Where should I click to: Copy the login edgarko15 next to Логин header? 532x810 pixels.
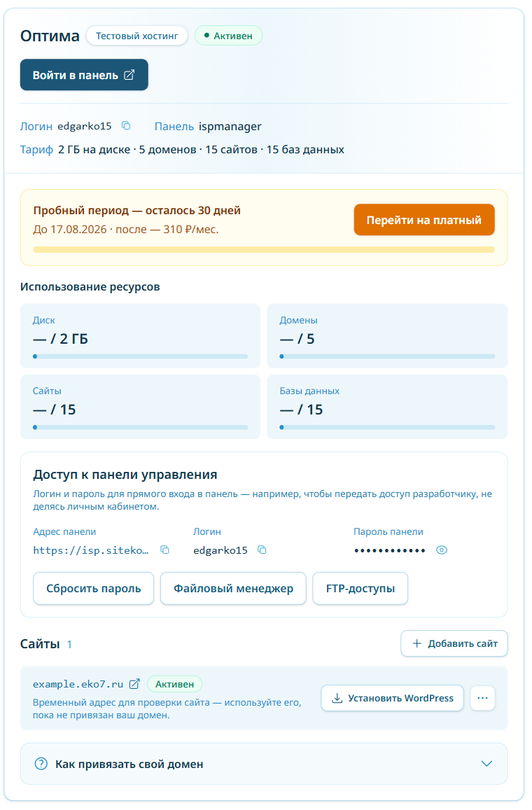(x=127, y=126)
